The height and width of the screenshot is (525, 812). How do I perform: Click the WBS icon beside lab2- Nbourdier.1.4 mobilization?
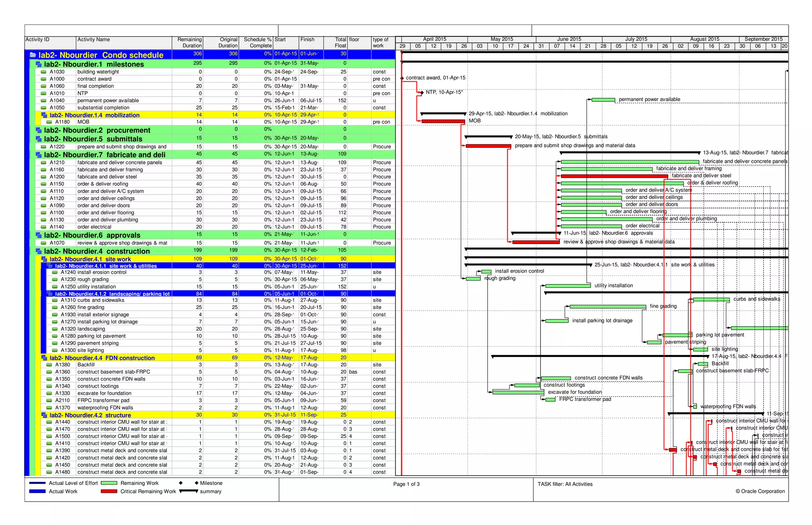point(44,115)
